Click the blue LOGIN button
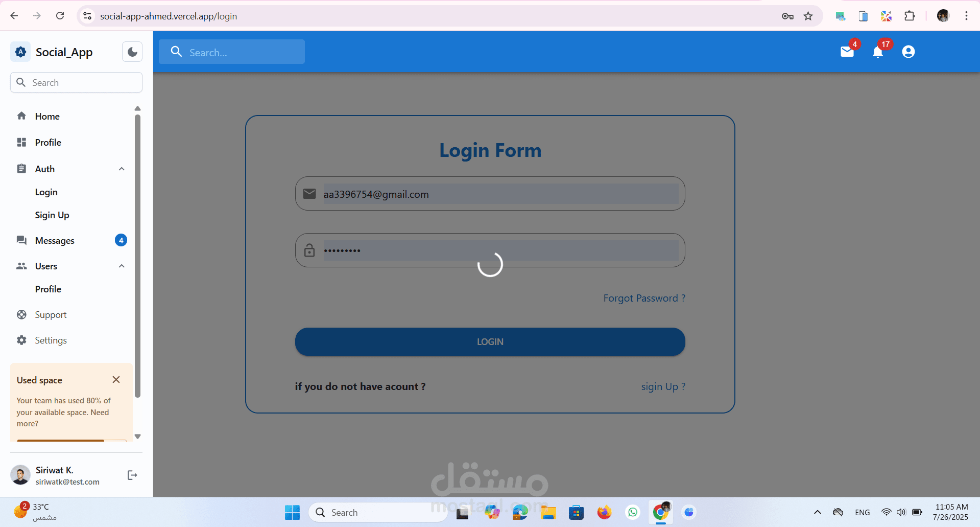The width and height of the screenshot is (980, 527). coord(490,341)
